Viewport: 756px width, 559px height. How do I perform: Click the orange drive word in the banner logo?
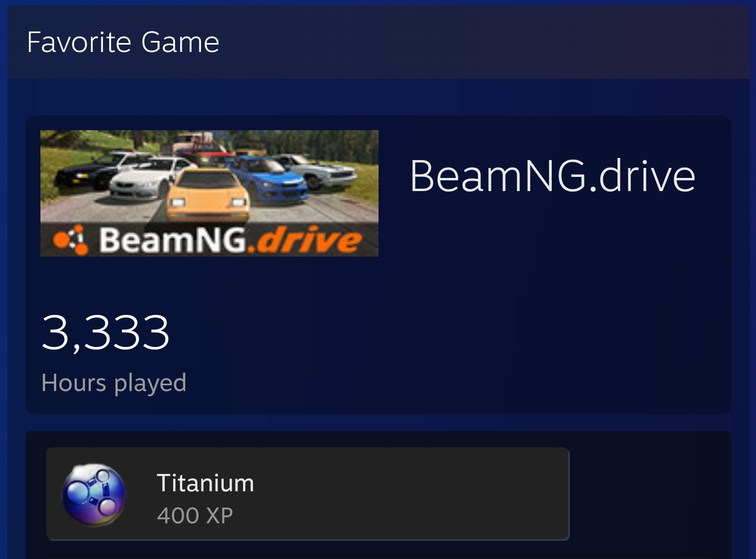tap(308, 240)
